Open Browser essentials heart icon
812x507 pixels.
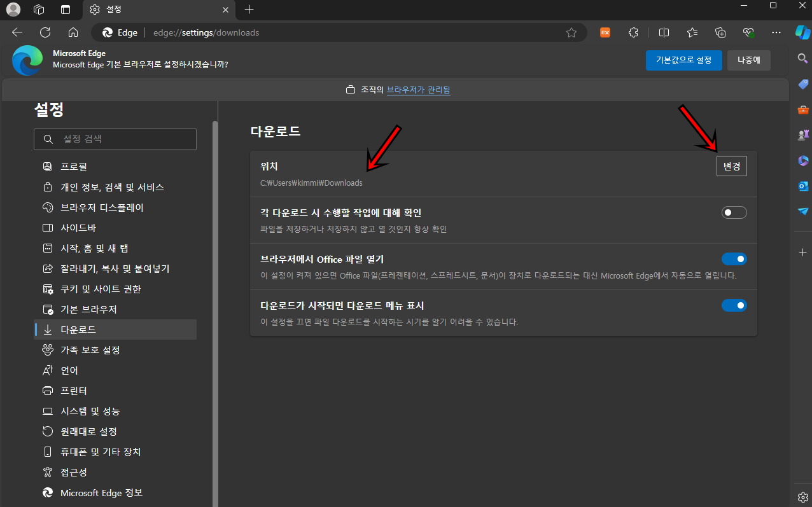[x=748, y=32]
